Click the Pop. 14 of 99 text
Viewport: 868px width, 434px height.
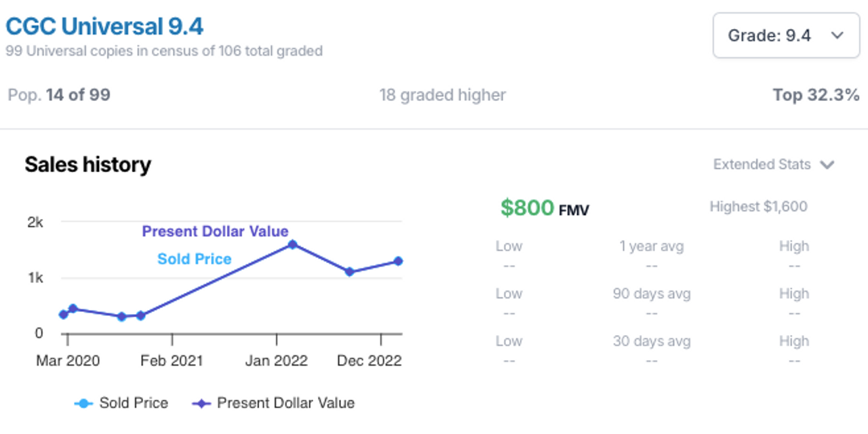pos(59,95)
